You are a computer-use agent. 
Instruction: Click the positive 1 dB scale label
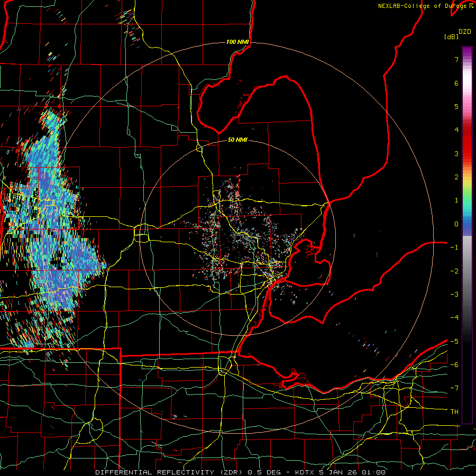coord(456,200)
